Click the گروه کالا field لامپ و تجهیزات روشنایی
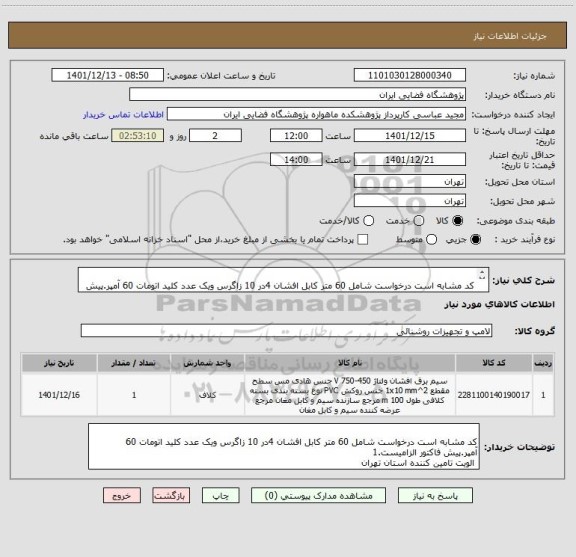The height and width of the screenshot is (557, 576). coord(287,331)
